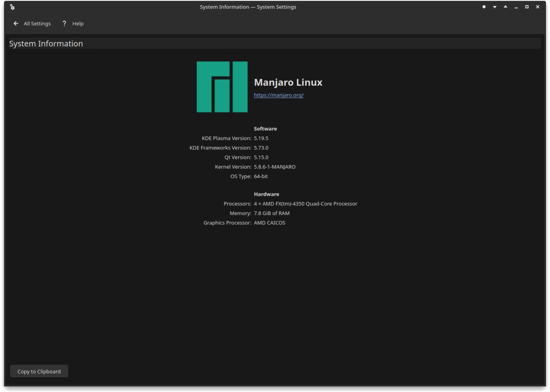
Task: Open the Help menu
Action: (x=73, y=24)
